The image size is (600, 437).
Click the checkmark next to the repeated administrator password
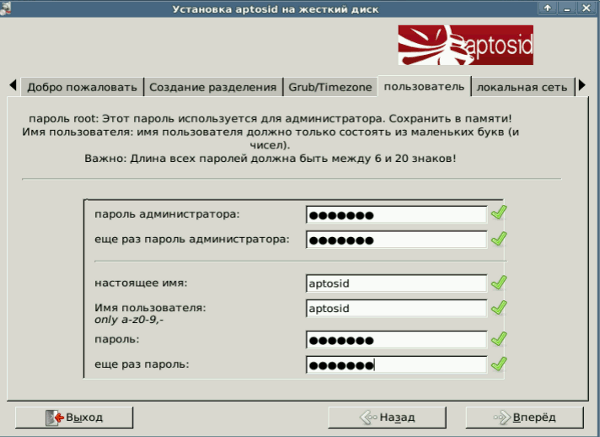499,239
